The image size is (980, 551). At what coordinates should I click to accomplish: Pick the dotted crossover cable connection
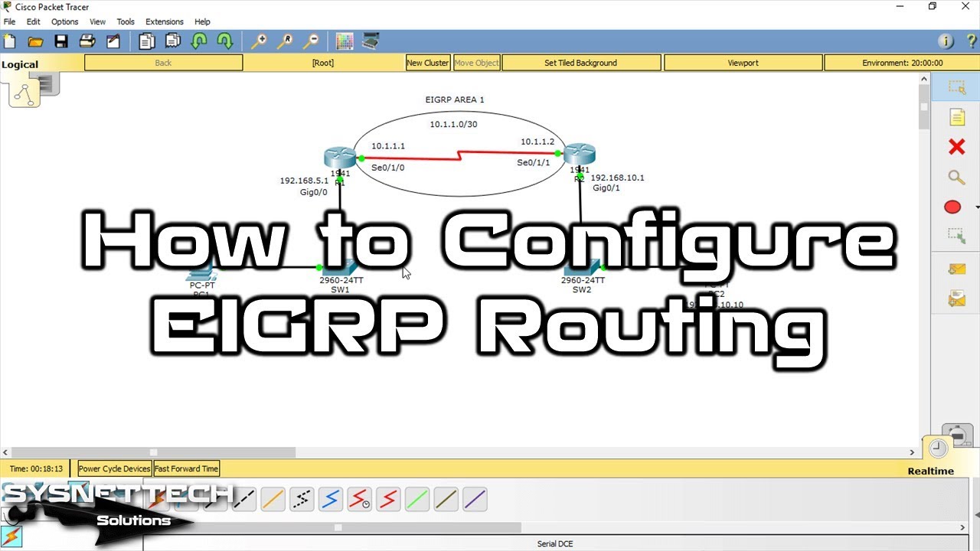point(302,500)
